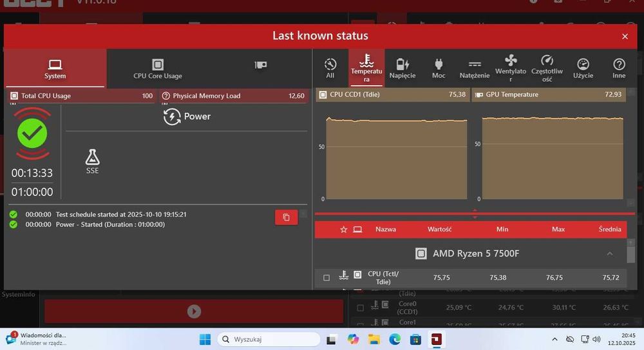The image size is (644, 350).
Task: Click the Wyszukaj taskbar search box
Action: click(269, 339)
